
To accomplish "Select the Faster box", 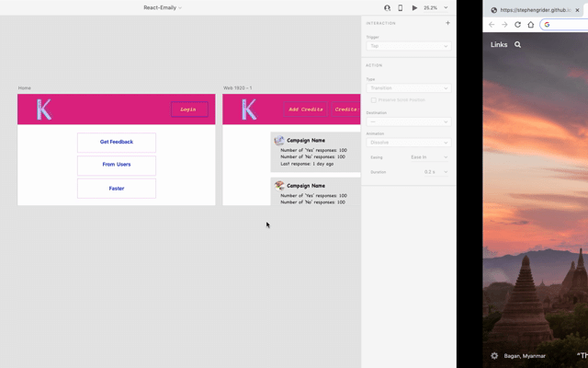I will (x=117, y=188).
